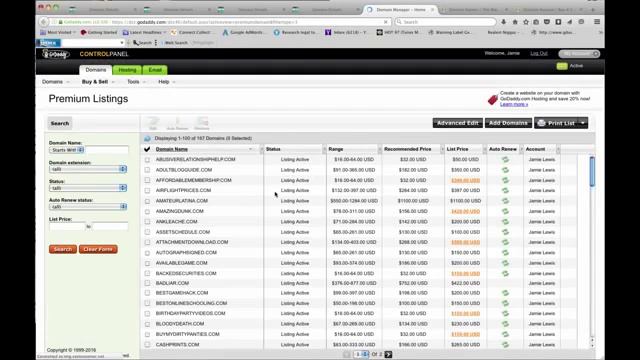Tick the BADLIAR.COM checkbox
This screenshot has height=360, width=640.
[x=147, y=283]
